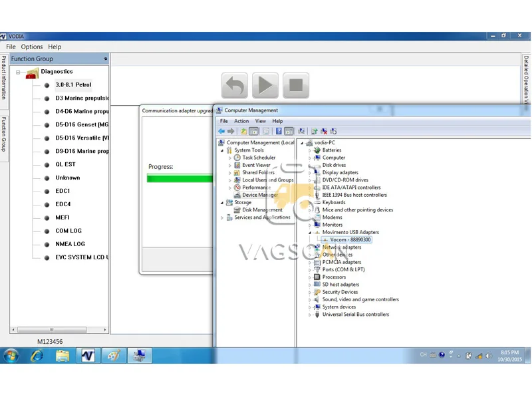Collapse the Diagnostics tree node
Image resolution: width=532 pixels, height=399 pixels.
[x=18, y=72]
